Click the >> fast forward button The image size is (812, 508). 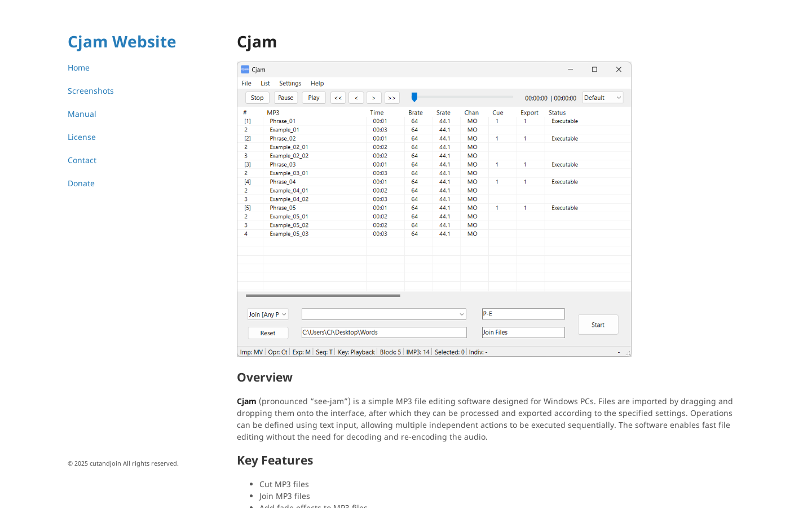(392, 98)
